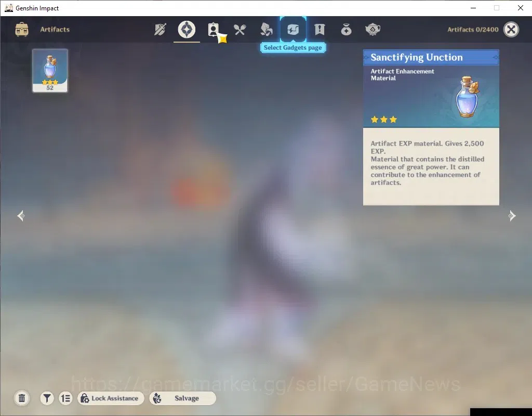Close the inventory with X button
Image resolution: width=532 pixels, height=416 pixels.
coord(511,30)
